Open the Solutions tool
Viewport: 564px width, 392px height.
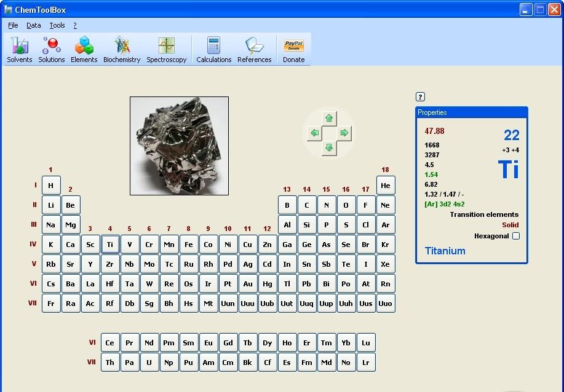click(x=52, y=49)
